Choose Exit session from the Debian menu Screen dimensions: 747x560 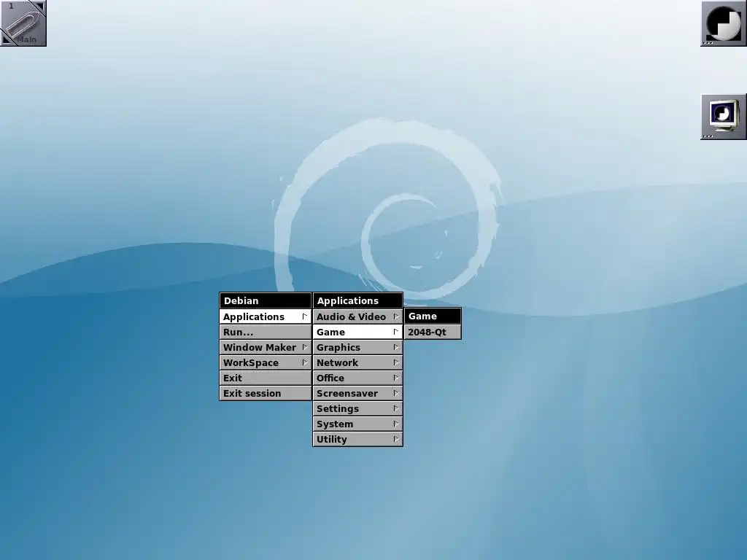pyautogui.click(x=266, y=393)
